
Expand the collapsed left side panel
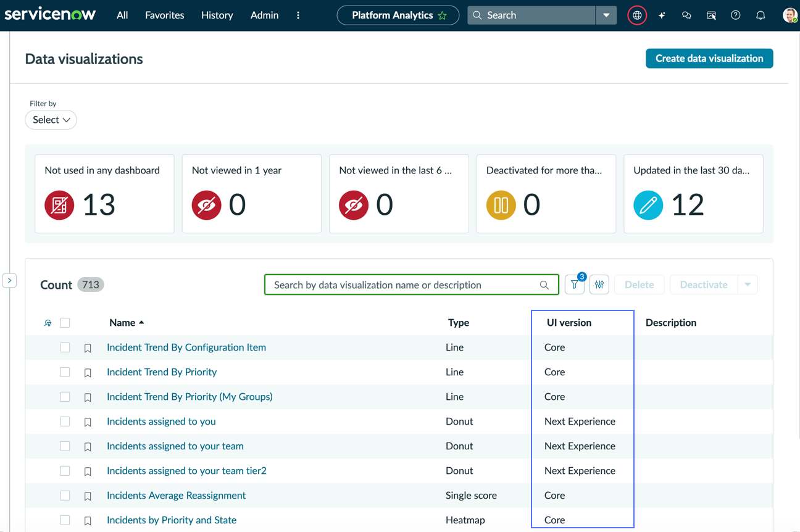coord(9,281)
